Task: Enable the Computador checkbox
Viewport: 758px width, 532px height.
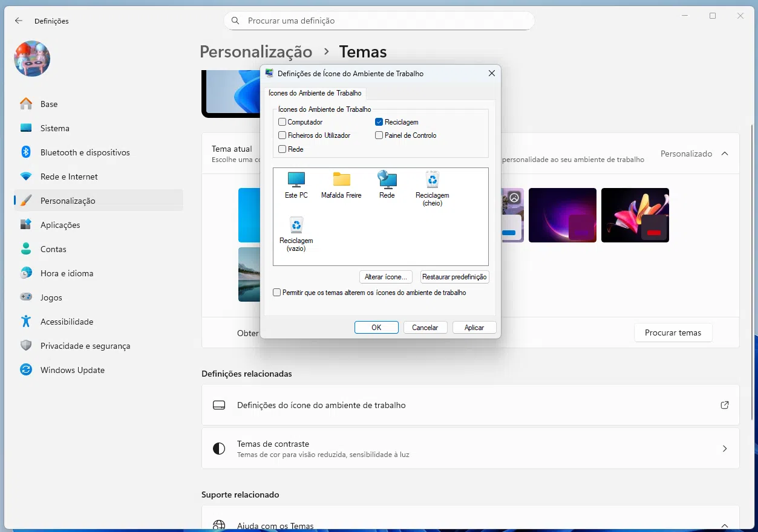Action: (x=283, y=122)
